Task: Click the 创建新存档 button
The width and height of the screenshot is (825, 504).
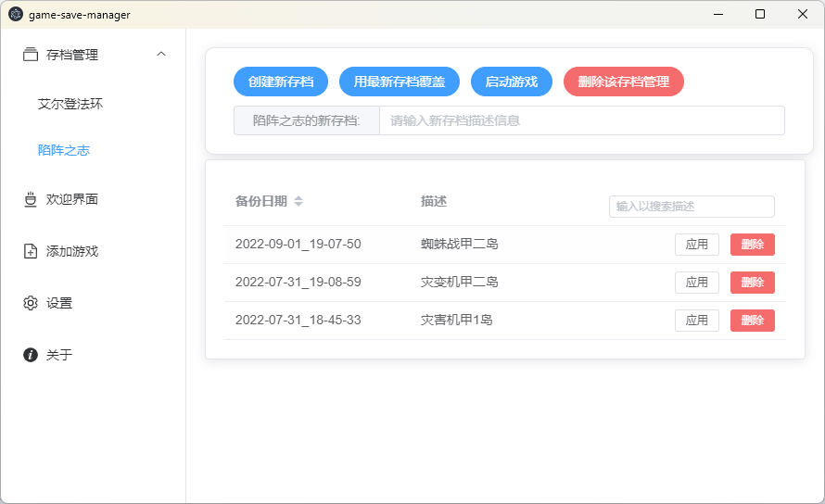Action: click(x=281, y=82)
